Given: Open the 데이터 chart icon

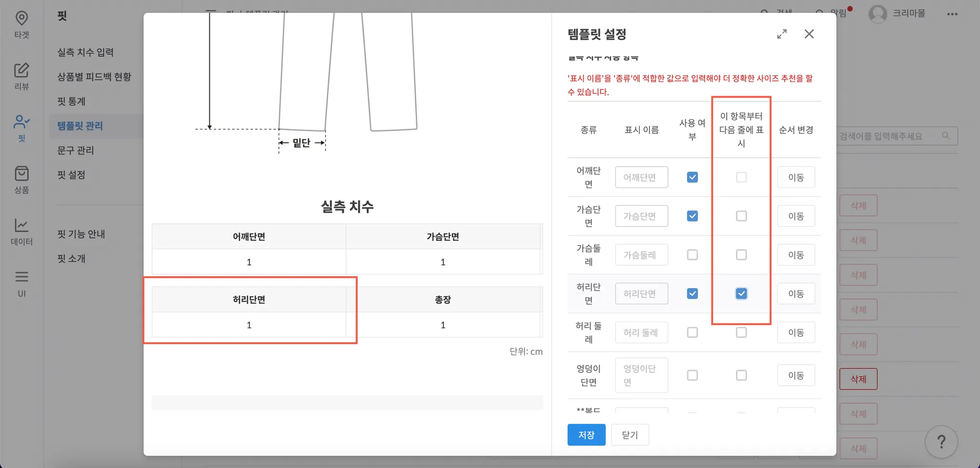Looking at the screenshot, I should [x=22, y=225].
